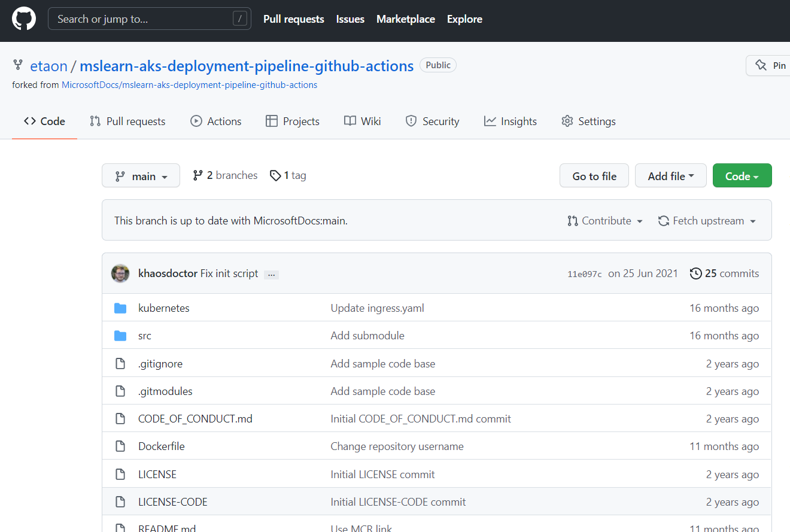Click the Wiki book icon
The image size is (790, 532).
[x=350, y=121]
